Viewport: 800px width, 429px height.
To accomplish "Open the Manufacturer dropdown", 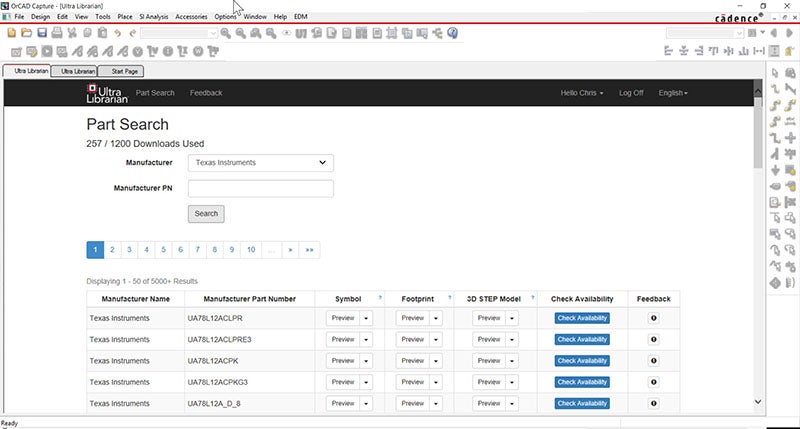I will (261, 163).
